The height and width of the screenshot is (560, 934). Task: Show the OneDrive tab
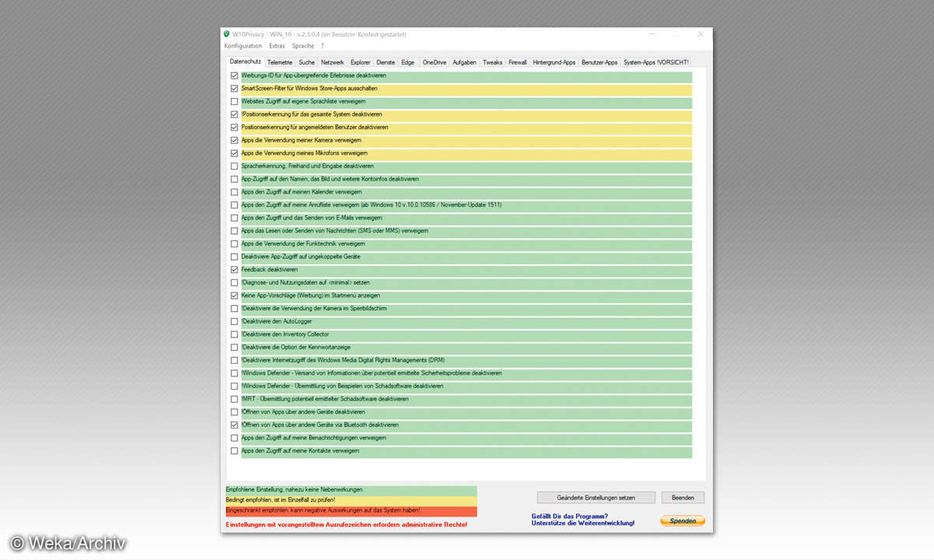434,62
